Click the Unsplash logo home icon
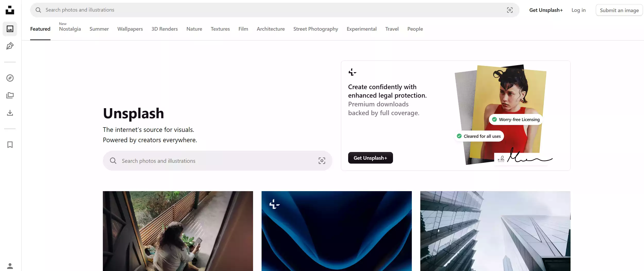Screen dimensions: 644x271 [x=10, y=10]
